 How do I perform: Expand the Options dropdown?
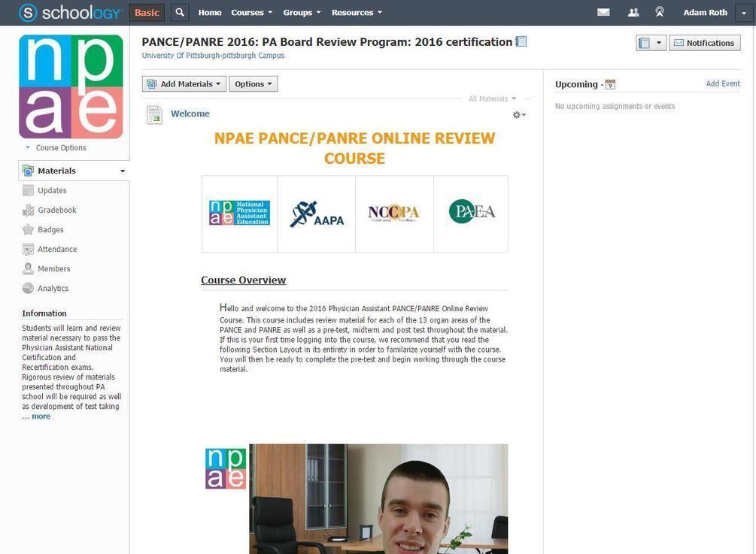click(253, 84)
